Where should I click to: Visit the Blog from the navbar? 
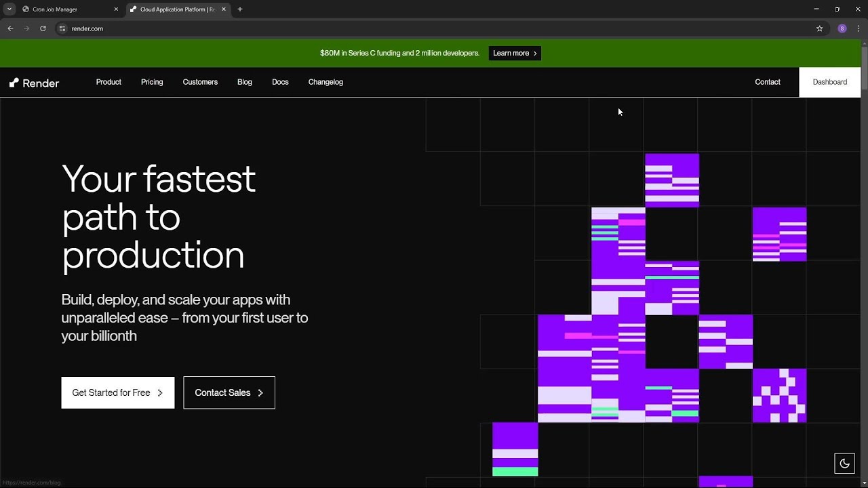[245, 82]
